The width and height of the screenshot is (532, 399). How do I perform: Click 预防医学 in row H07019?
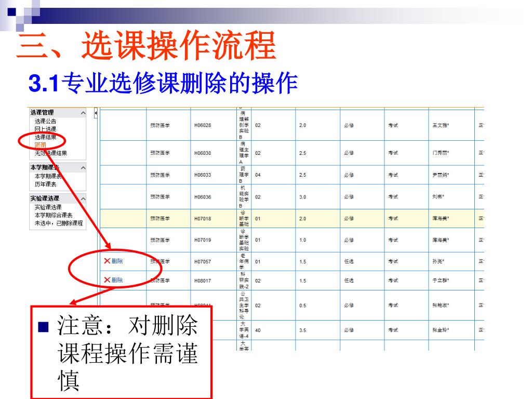[160, 240]
